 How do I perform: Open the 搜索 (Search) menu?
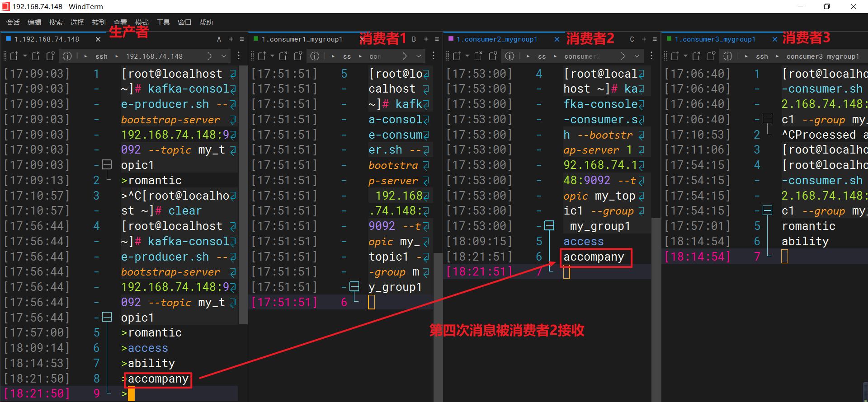(56, 23)
